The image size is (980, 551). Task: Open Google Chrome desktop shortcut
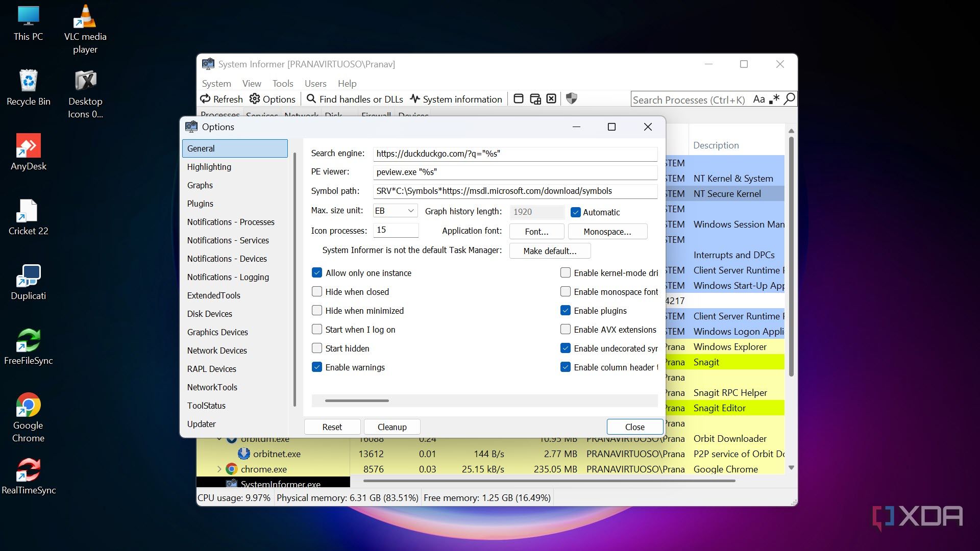click(x=29, y=417)
